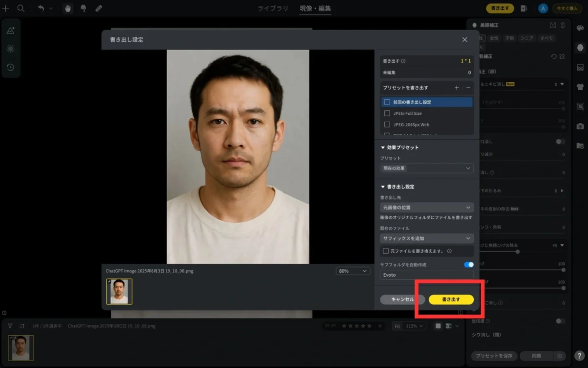Open the account avatar 'A'
The width and height of the screenshot is (588, 368).
(x=543, y=8)
